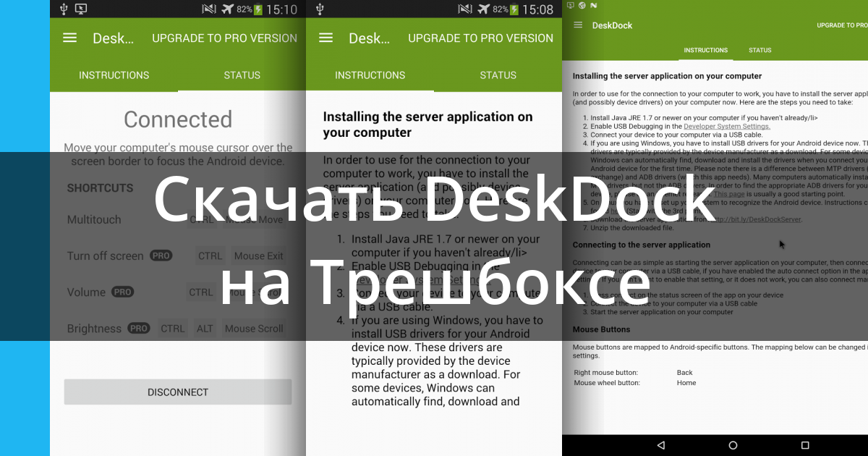The image size is (868, 456).
Task: Open hamburger menu on the 15:08 phone screen
Action: coord(325,38)
